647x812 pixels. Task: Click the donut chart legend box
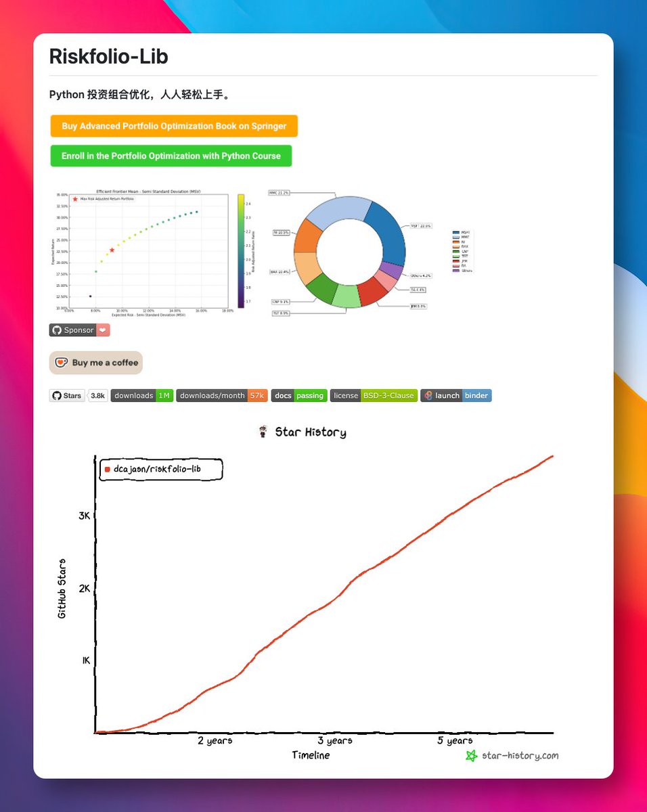[x=462, y=251]
